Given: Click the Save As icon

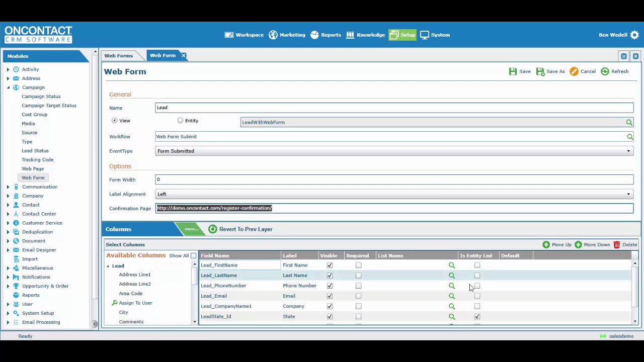Looking at the screenshot, I should (540, 71).
